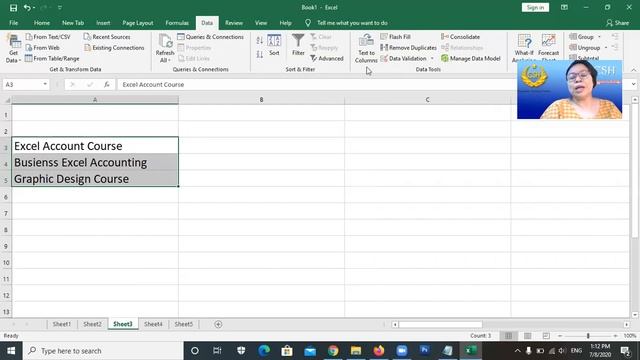The height and width of the screenshot is (360, 640).
Task: Click the horizontal scrollbar
Action: click(x=441, y=324)
